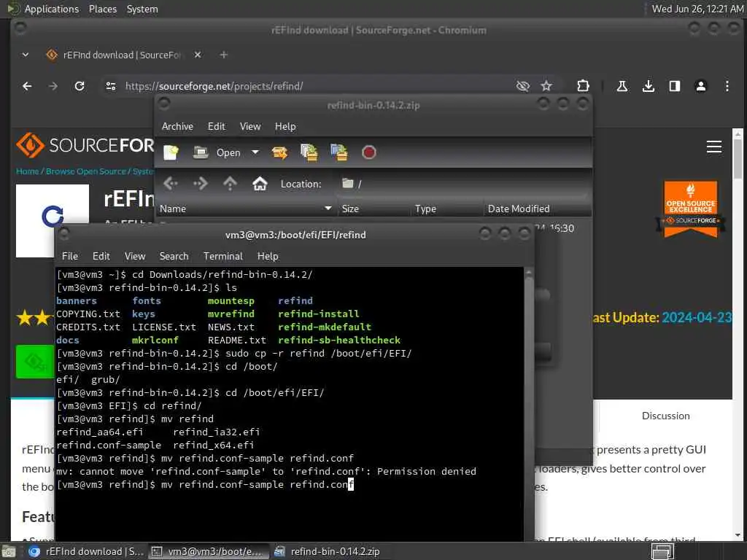Click Add files icon in archive manager
Viewport: 747px width, 560px height.
309,153
